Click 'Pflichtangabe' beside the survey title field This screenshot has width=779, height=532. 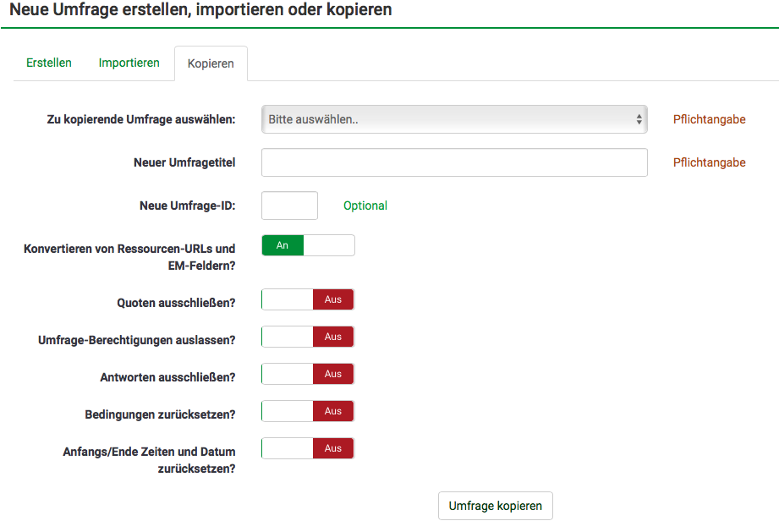[x=709, y=162]
